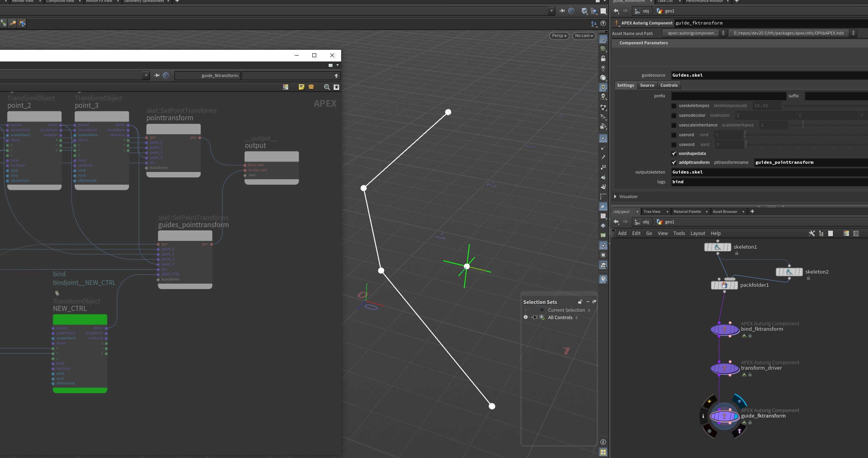
Task: Click the sticky note icon in graph toolbar
Action: click(x=301, y=87)
